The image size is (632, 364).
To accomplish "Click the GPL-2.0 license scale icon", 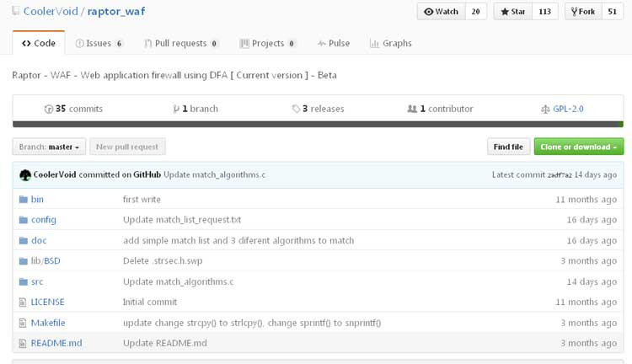I will (546, 109).
